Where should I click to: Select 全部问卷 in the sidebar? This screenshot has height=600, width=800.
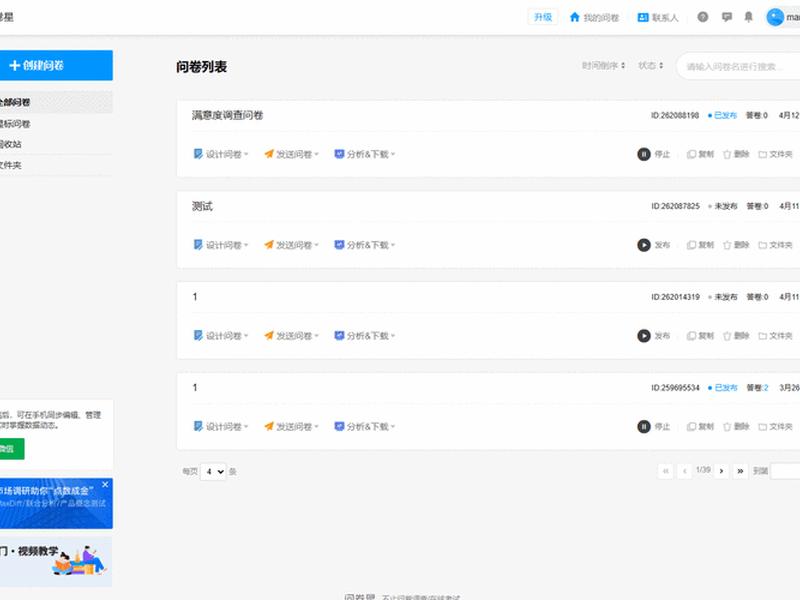point(56,103)
